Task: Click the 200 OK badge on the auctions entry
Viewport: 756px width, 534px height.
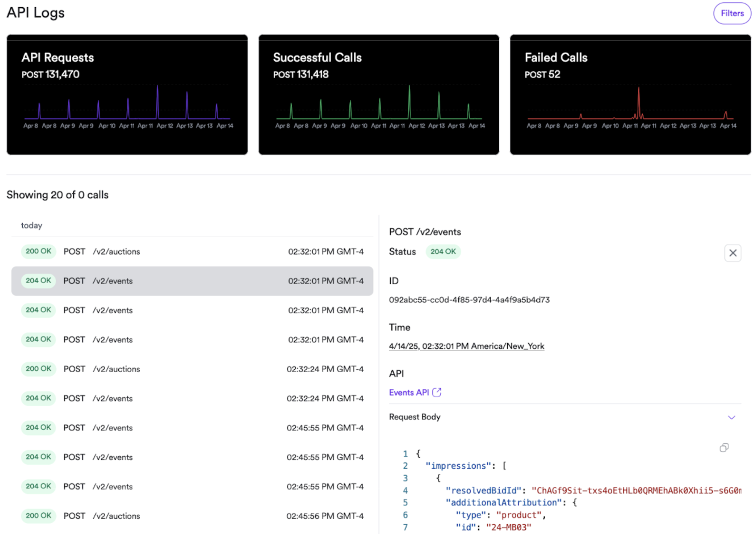Action: pyautogui.click(x=38, y=251)
